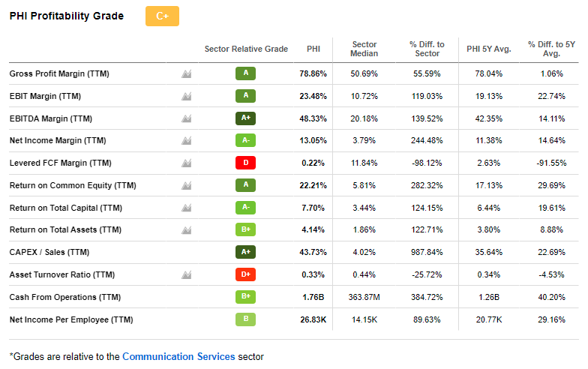Open chart icon for Gross Profit Margin

click(x=186, y=73)
